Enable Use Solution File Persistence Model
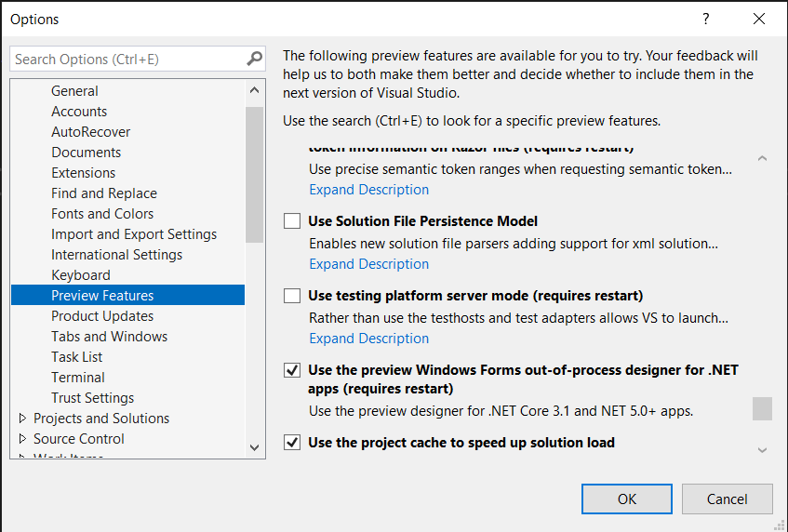Image resolution: width=788 pixels, height=532 pixels. pyautogui.click(x=292, y=221)
